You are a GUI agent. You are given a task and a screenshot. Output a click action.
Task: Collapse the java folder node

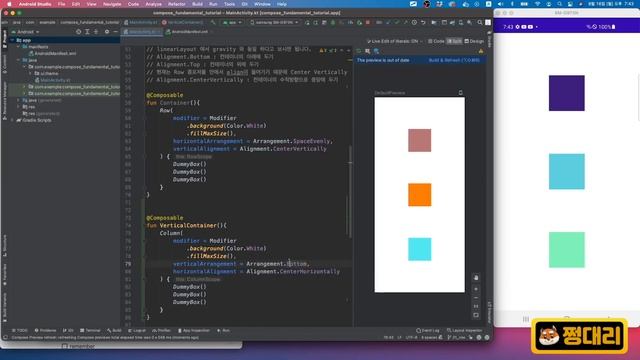point(18,60)
